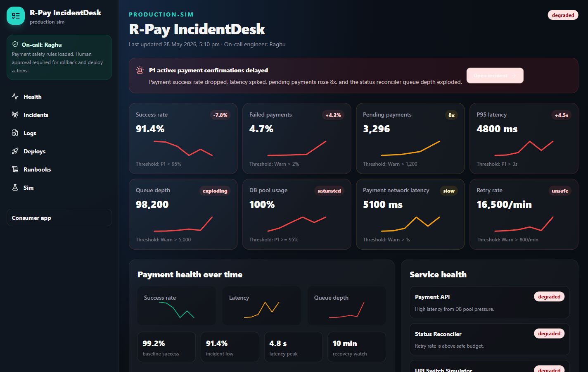Image resolution: width=588 pixels, height=372 pixels.
Task: Click the shield icon beside On-call: Raghu
Action: click(x=15, y=44)
